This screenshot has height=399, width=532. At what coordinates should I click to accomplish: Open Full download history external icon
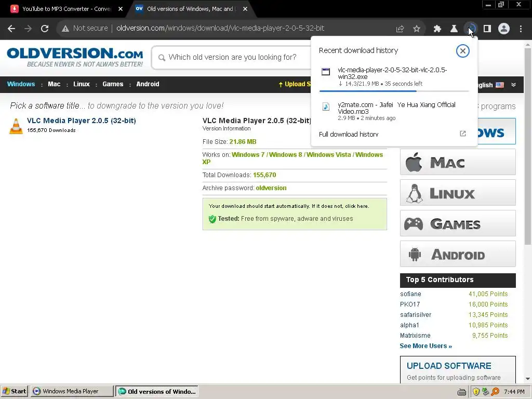463,134
